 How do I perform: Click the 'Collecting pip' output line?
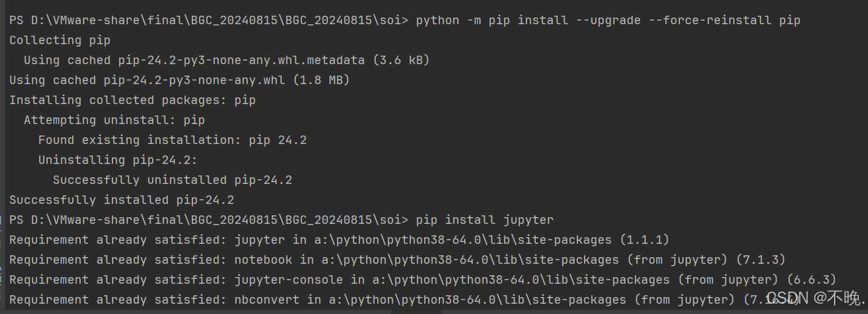click(60, 40)
